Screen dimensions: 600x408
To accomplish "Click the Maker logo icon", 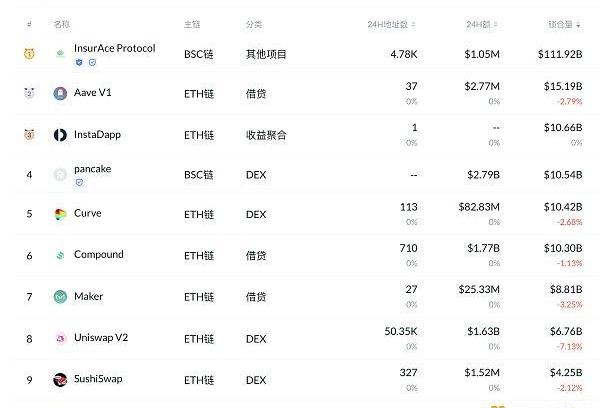I will (x=60, y=296).
